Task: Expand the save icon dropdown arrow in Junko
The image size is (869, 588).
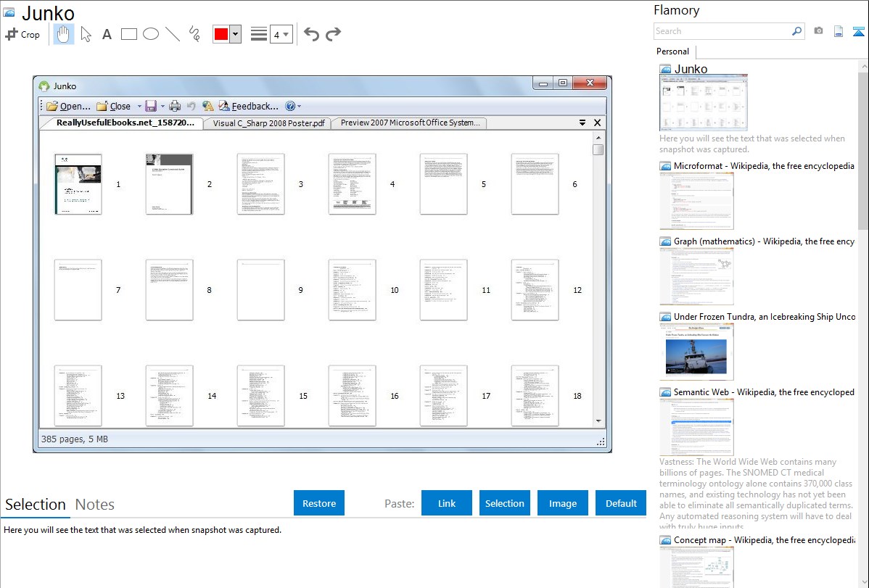Action: pos(162,107)
